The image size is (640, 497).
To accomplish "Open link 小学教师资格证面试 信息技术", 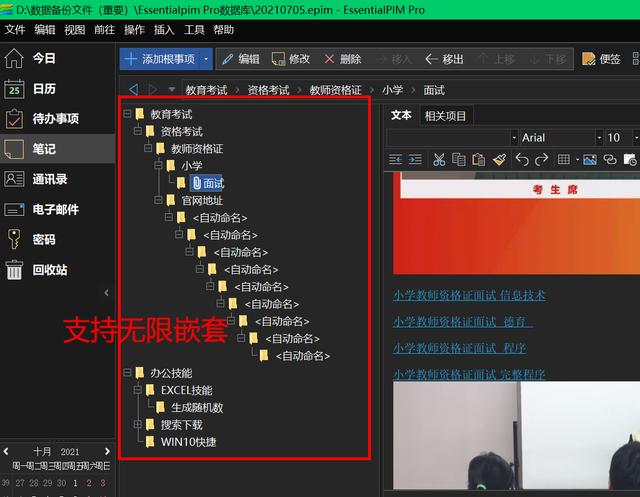I will coord(469,295).
